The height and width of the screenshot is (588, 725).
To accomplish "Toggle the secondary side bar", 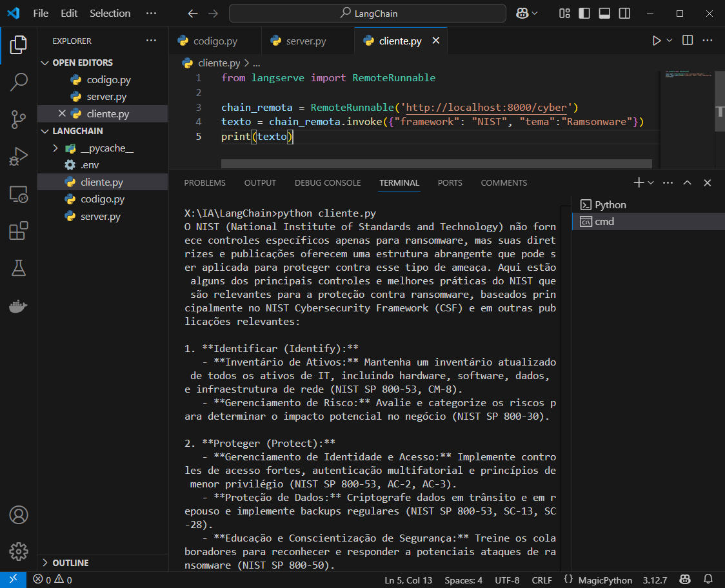I will pos(624,14).
